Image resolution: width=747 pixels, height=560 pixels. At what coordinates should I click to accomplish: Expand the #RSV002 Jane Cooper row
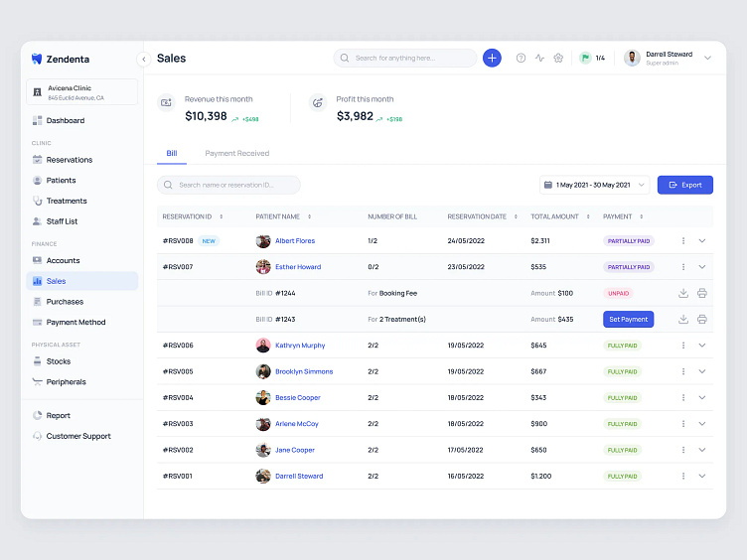pyautogui.click(x=701, y=450)
